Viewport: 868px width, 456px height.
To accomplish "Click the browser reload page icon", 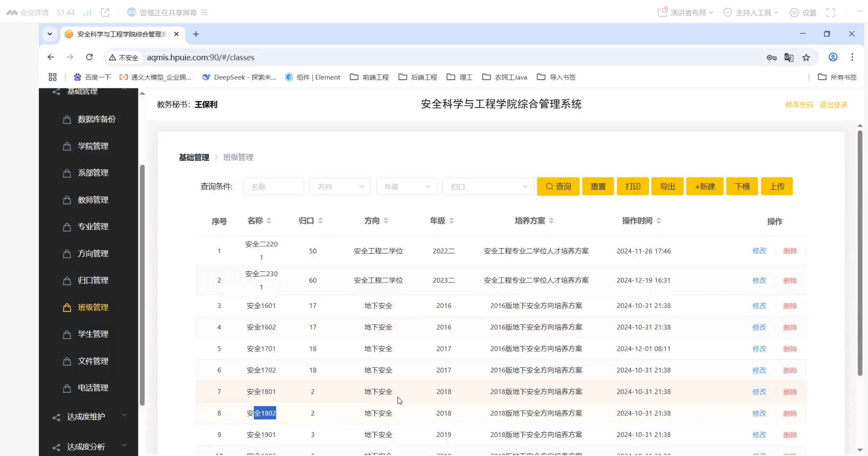I will click(x=89, y=57).
